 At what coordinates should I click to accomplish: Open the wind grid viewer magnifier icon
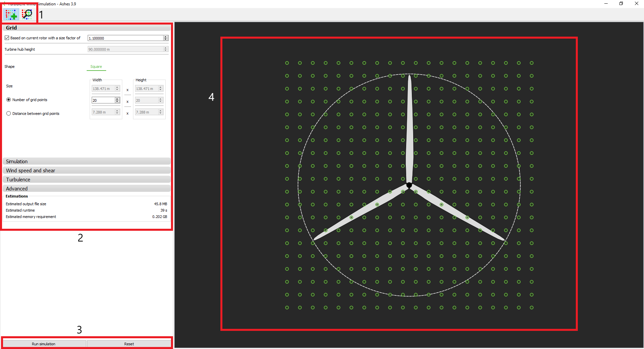[x=27, y=14]
